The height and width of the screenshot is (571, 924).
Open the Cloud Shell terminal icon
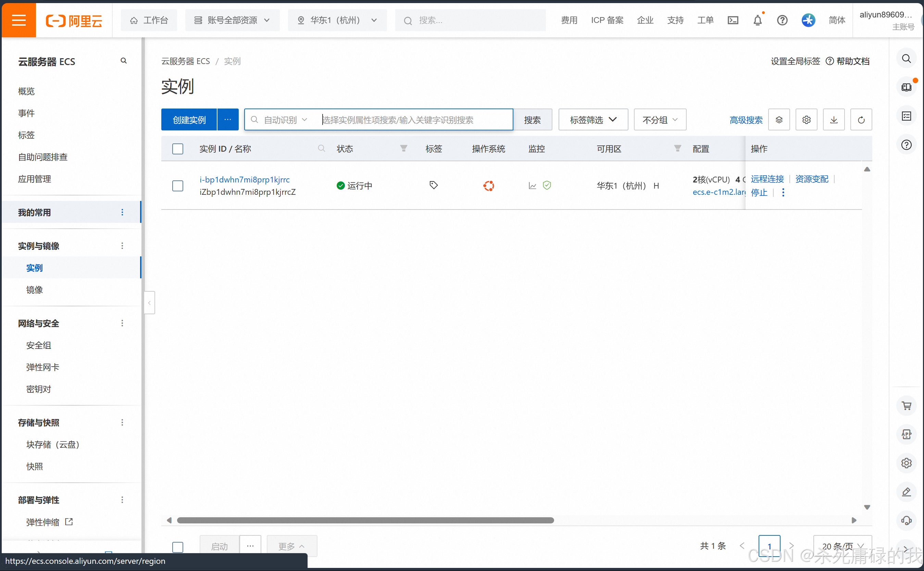click(733, 21)
